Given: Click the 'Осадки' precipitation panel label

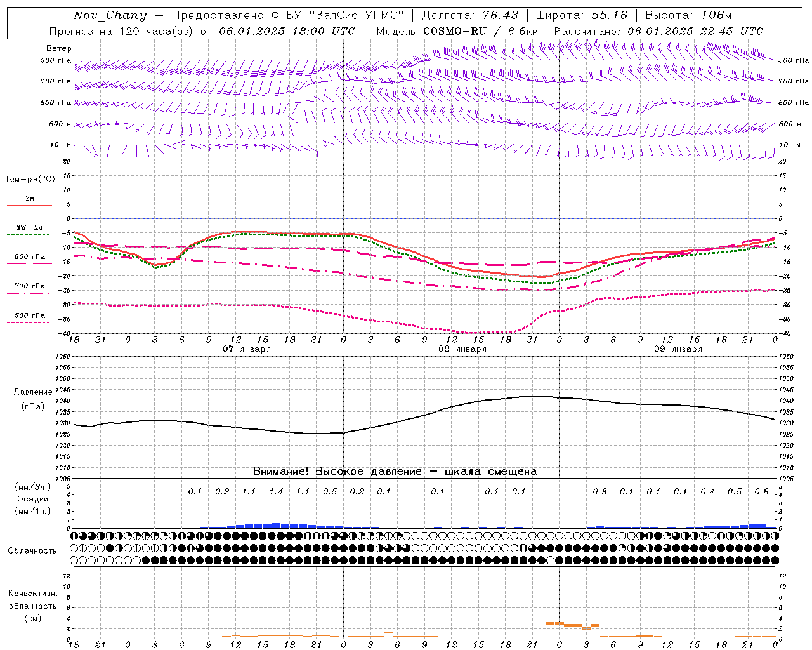Looking at the screenshot, I should (33, 499).
